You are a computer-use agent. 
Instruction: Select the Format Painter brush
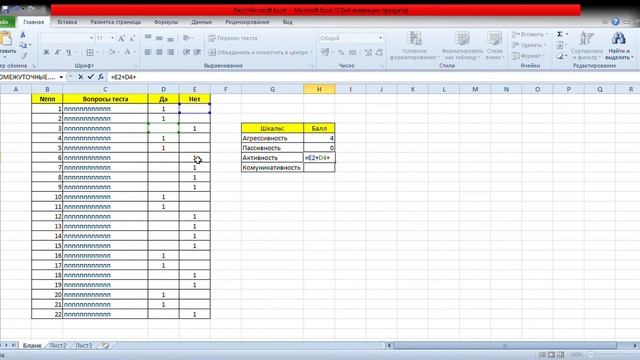click(24, 55)
